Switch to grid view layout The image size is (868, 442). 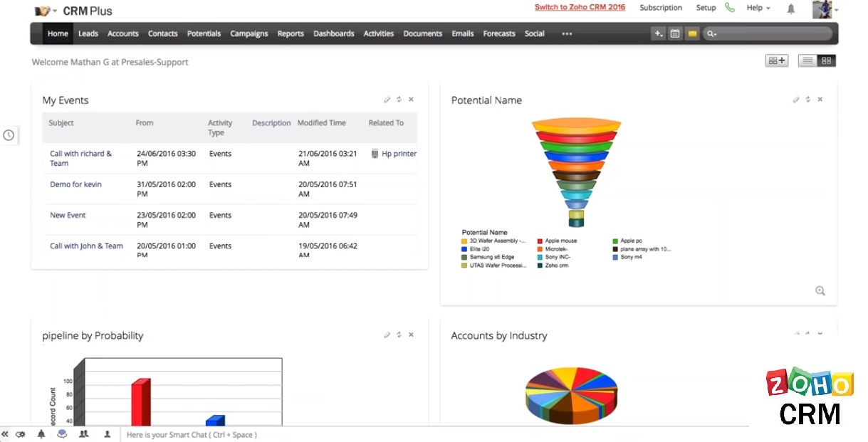[827, 60]
